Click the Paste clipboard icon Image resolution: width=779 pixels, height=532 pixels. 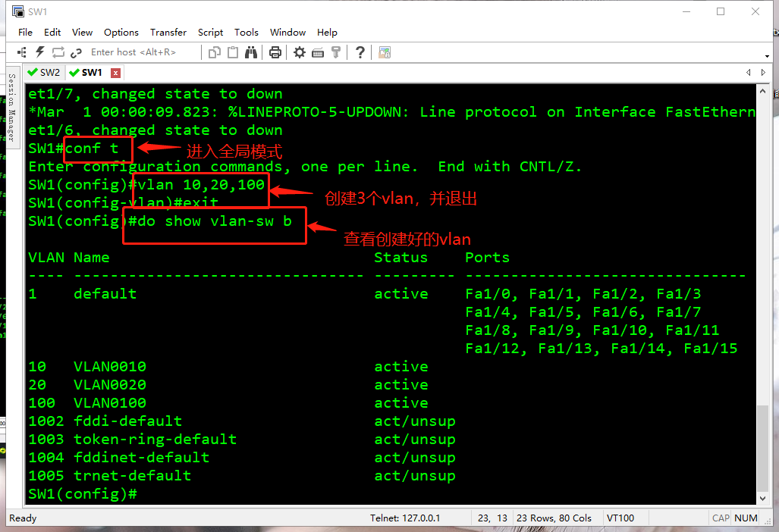[233, 52]
